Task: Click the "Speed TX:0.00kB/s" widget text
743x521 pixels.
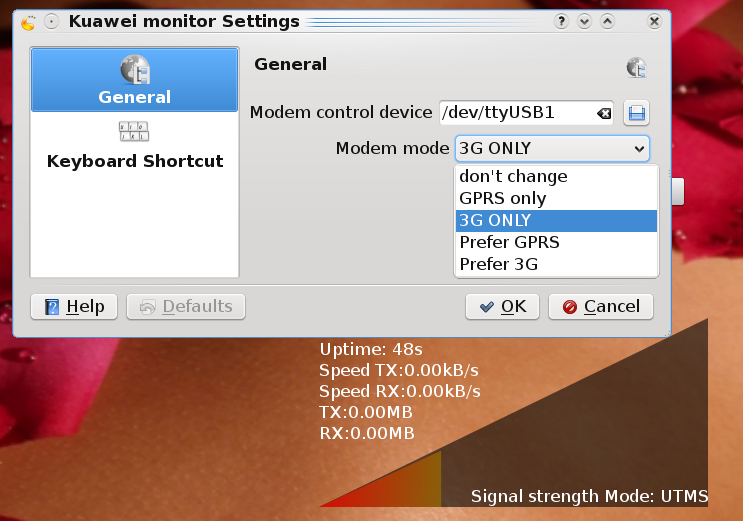Action: (399, 370)
